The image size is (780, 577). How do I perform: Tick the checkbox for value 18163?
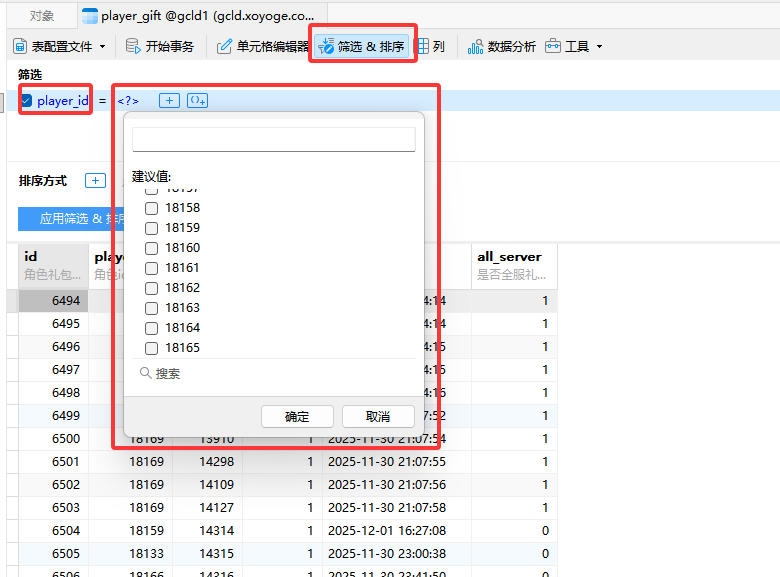pyautogui.click(x=152, y=308)
